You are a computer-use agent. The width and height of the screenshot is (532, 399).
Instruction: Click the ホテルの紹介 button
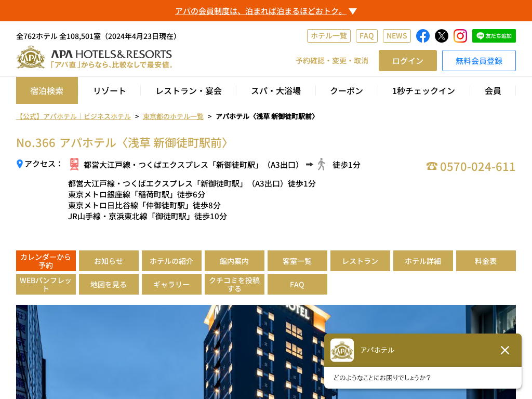tap(171, 261)
